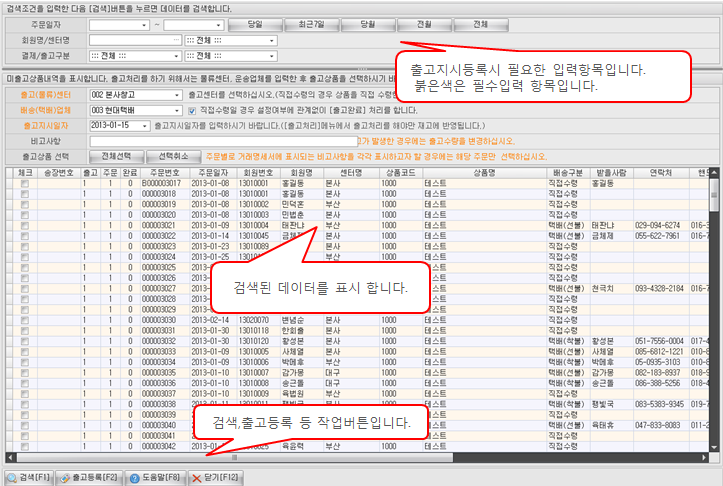Click the horizontal scrollbar right arrow
The image size is (723, 486).
(x=704, y=457)
